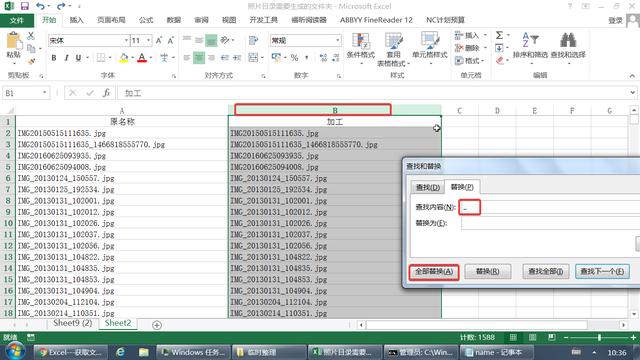Open the Format cells dropdown

pyautogui.click(x=470, y=60)
